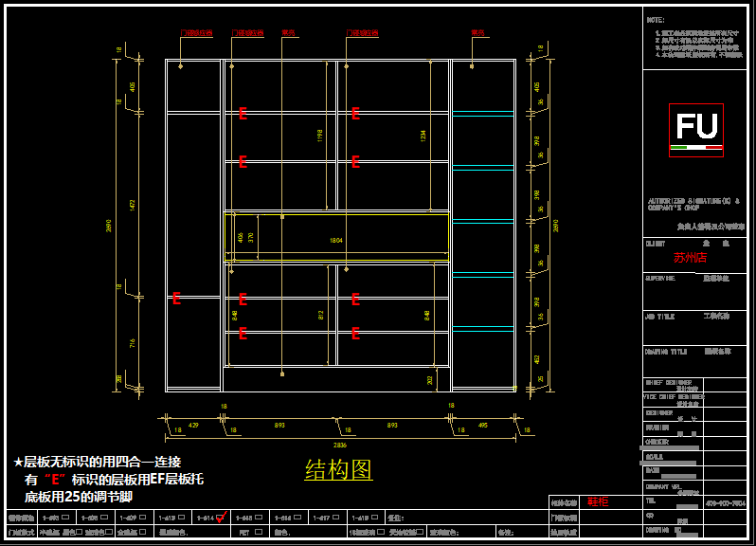Click the NOTE: heading in title block

click(656, 20)
